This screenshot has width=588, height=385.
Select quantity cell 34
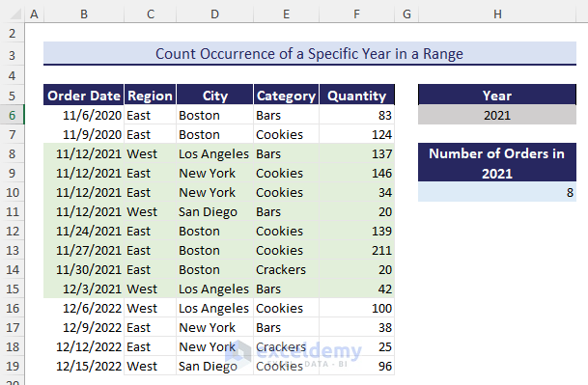pyautogui.click(x=356, y=192)
